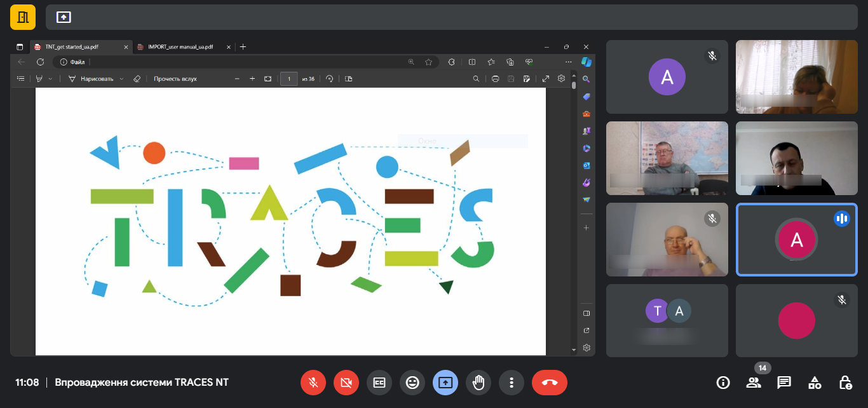Screen dimensions: 868x408
Task: Open Browser essentials heart icon
Action: point(529,62)
